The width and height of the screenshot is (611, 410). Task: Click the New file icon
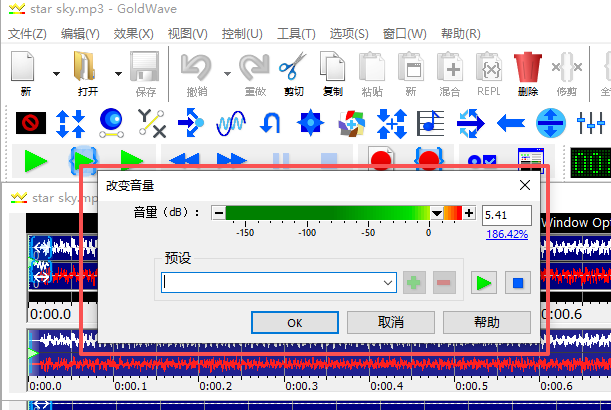click(23, 66)
